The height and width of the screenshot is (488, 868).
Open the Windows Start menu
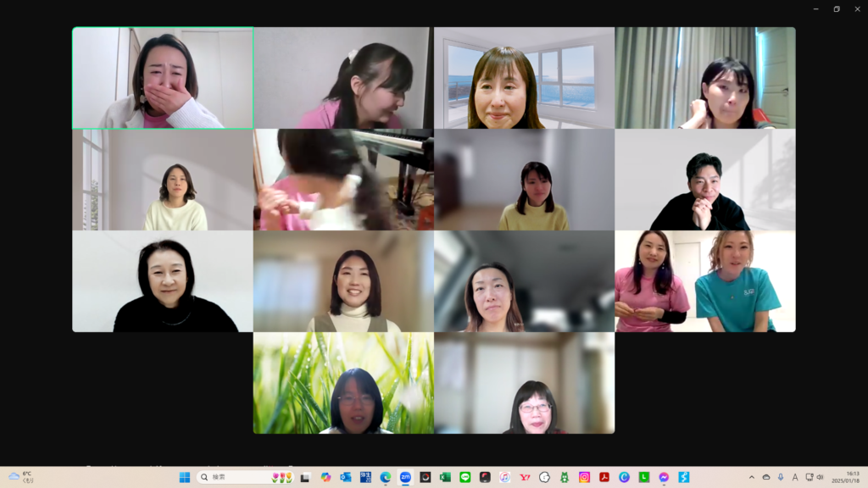tap(184, 477)
